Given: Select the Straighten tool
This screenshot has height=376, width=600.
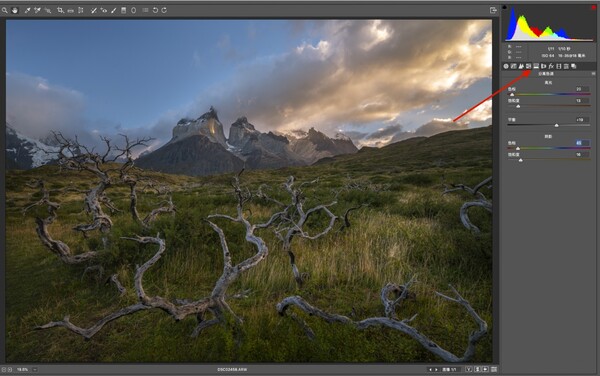Looking at the screenshot, I should point(70,11).
